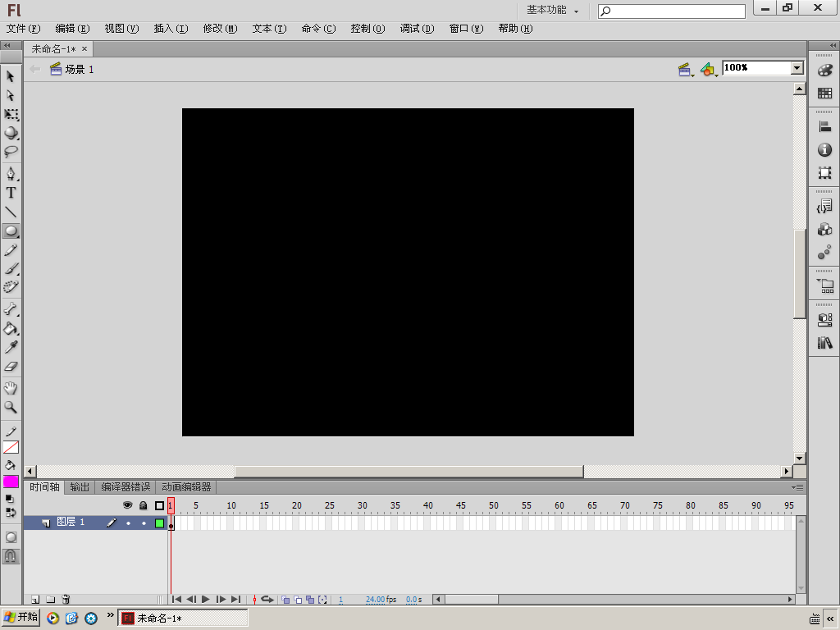Select the Free Transform tool
840x630 pixels.
coord(11,114)
